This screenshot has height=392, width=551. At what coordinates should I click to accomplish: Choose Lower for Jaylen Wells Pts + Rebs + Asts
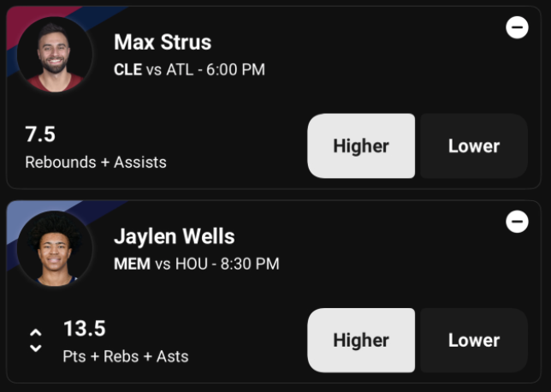click(474, 340)
